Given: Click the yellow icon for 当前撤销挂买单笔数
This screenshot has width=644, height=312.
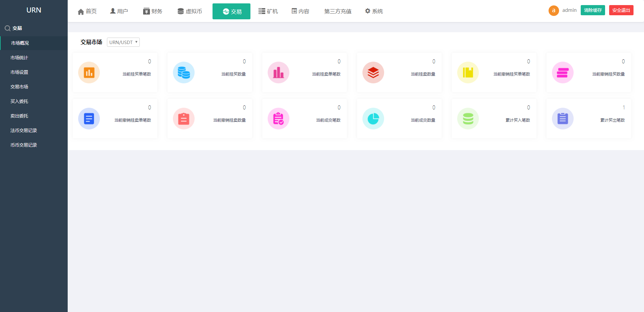Looking at the screenshot, I should click(468, 72).
